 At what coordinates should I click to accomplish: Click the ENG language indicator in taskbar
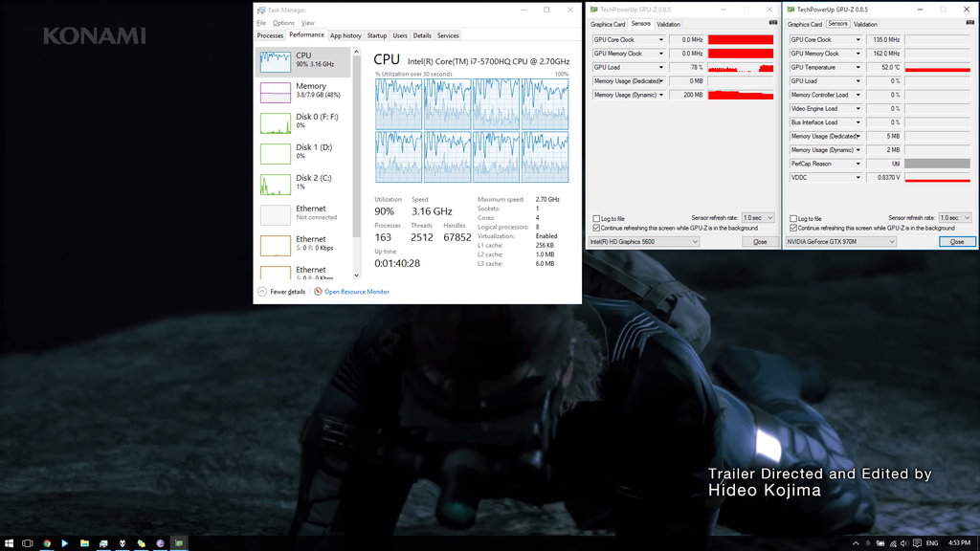click(932, 543)
